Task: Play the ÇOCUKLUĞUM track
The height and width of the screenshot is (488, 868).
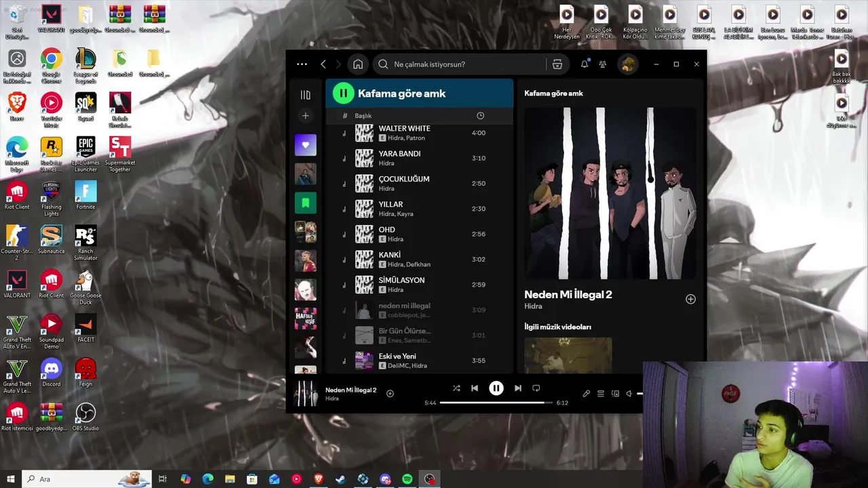Action: click(x=419, y=184)
